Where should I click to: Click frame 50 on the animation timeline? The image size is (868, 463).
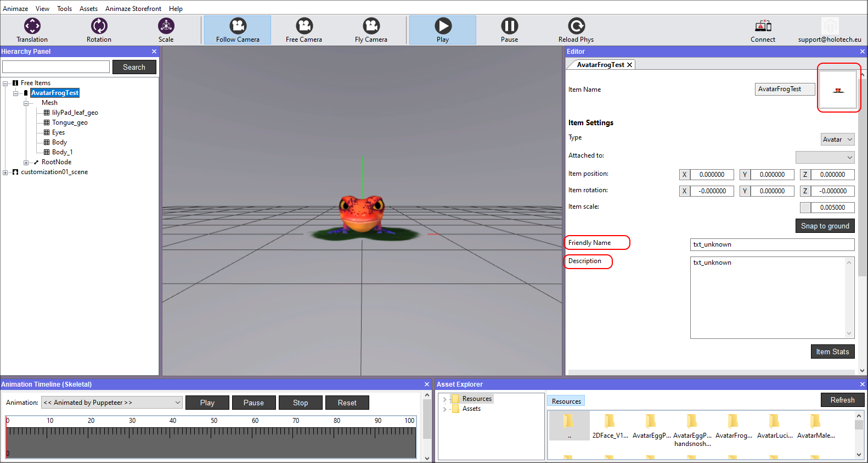[214, 421]
